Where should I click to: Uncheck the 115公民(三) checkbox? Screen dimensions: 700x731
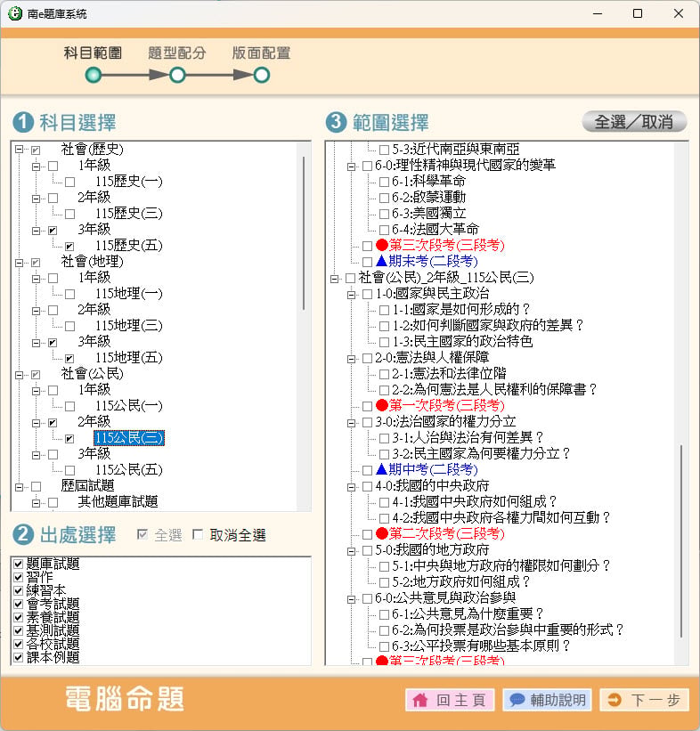click(x=70, y=439)
